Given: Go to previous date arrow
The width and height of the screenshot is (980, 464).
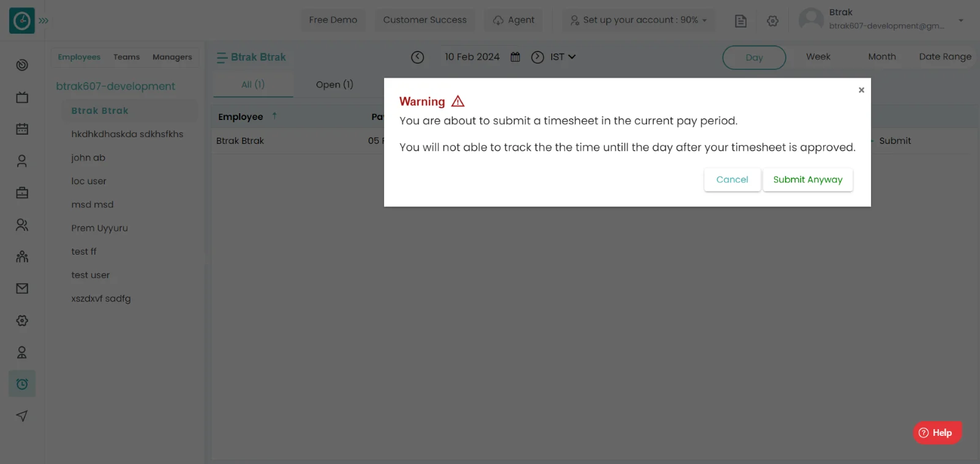Looking at the screenshot, I should (x=418, y=57).
